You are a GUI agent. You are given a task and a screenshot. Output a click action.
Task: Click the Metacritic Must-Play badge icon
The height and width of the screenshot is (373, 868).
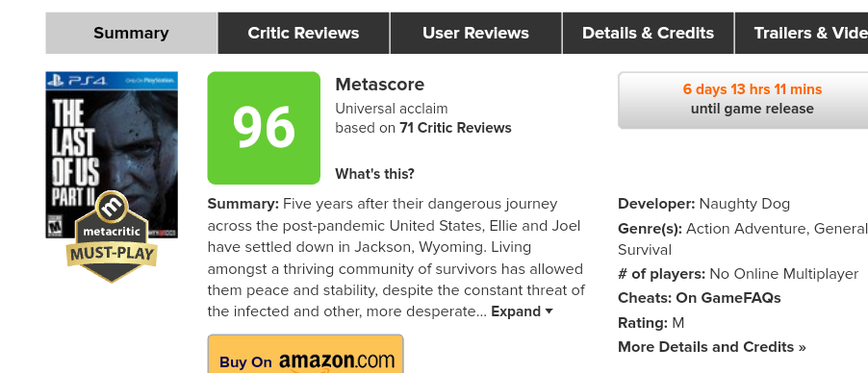(112, 236)
